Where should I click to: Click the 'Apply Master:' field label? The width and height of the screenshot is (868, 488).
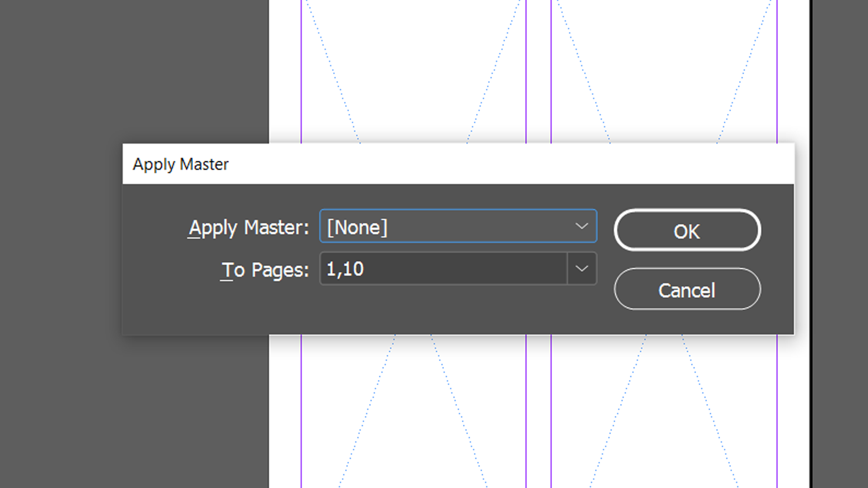(x=248, y=227)
